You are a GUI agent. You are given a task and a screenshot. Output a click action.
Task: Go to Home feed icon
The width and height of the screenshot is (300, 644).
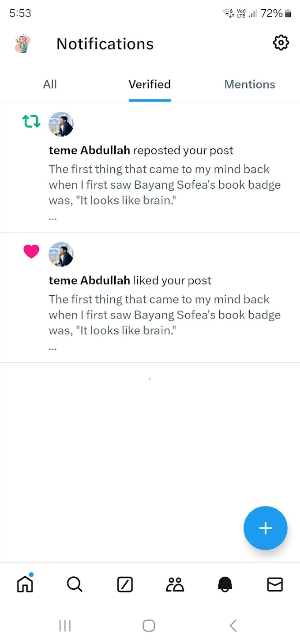coord(25,584)
